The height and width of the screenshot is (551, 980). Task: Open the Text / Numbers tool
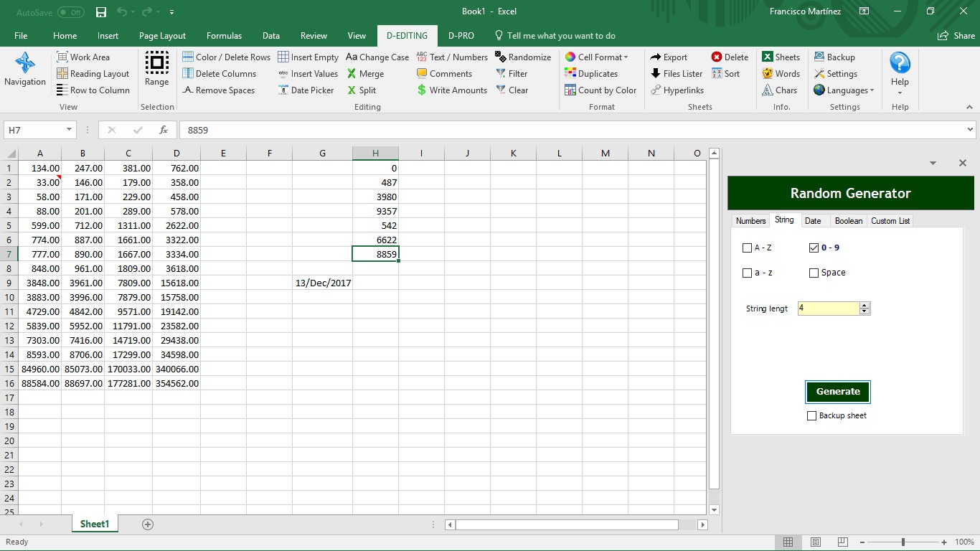pos(452,57)
